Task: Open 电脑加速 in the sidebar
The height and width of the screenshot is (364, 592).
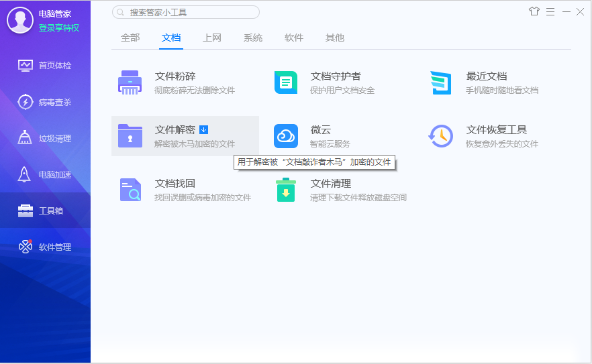Action: pyautogui.click(x=46, y=175)
